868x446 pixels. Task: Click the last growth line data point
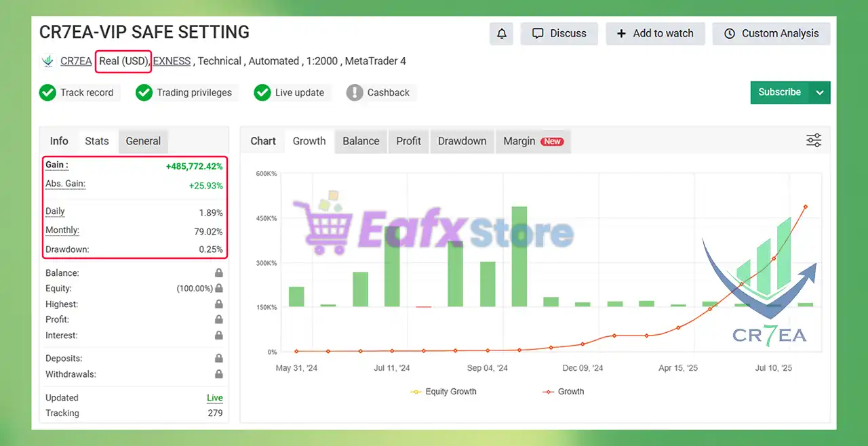[x=805, y=207]
